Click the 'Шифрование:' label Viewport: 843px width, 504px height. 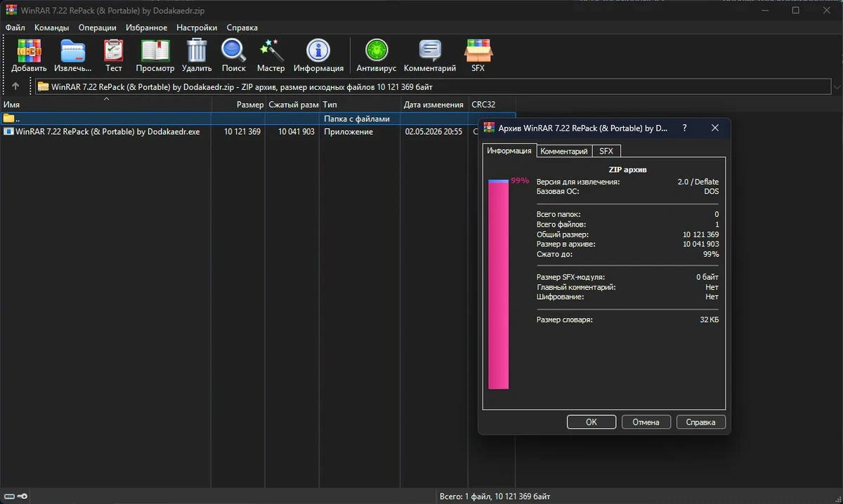pyautogui.click(x=561, y=296)
